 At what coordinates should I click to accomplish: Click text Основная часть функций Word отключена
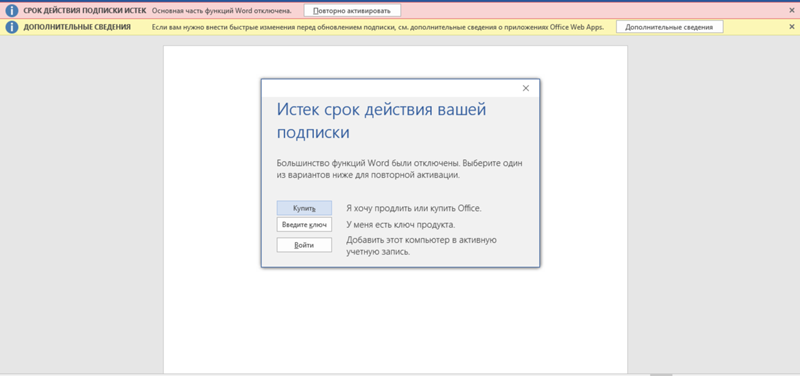click(222, 11)
